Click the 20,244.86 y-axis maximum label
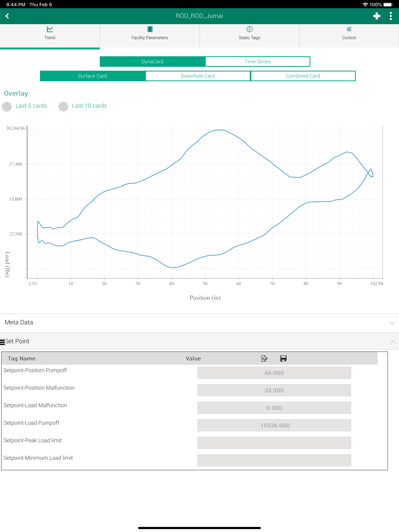 pos(15,128)
